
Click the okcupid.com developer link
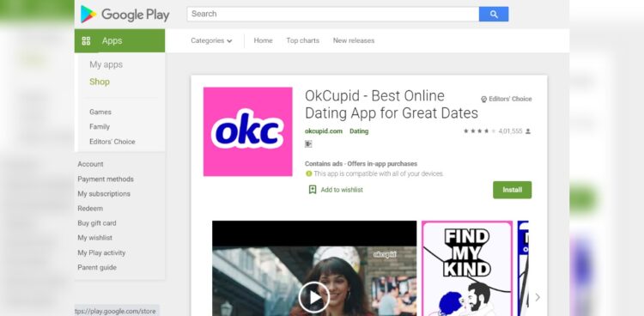(324, 131)
